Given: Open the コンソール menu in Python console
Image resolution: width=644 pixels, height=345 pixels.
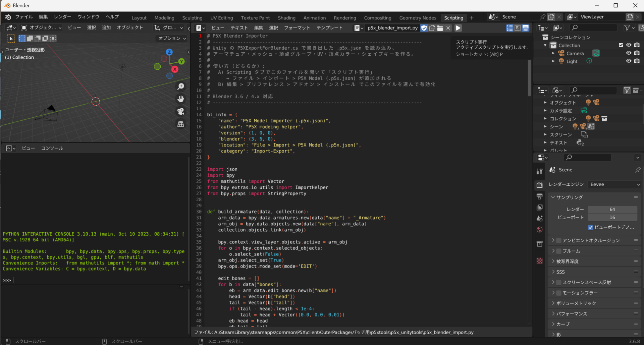Looking at the screenshot, I should (x=52, y=148).
